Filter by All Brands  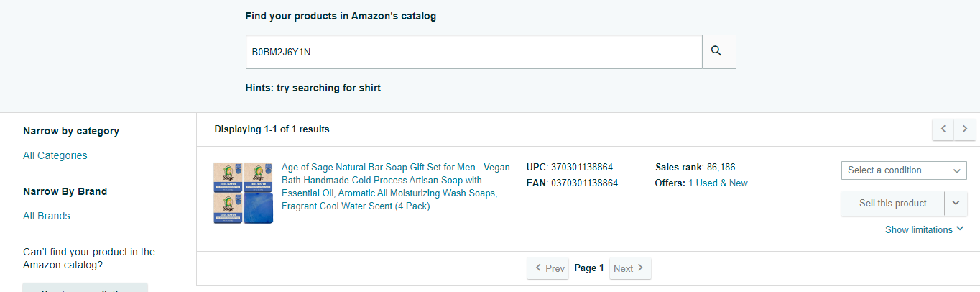[x=47, y=216]
